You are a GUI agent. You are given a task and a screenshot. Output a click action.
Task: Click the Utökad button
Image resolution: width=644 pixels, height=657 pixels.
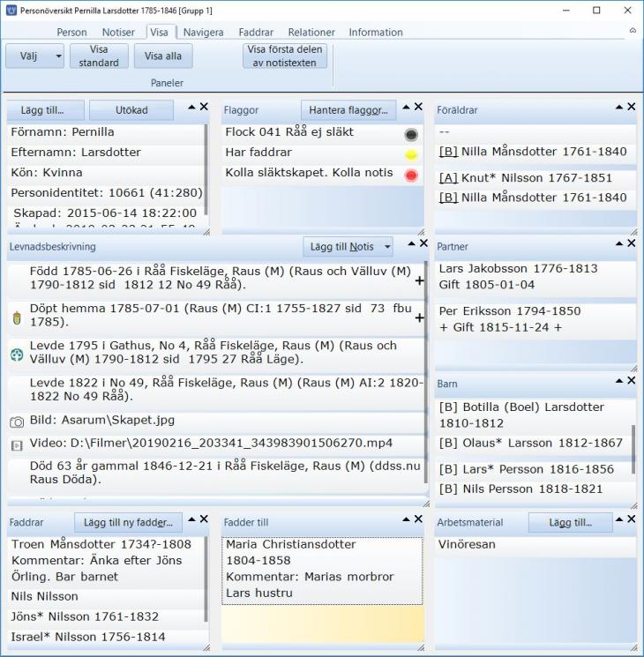pyautogui.click(x=131, y=110)
